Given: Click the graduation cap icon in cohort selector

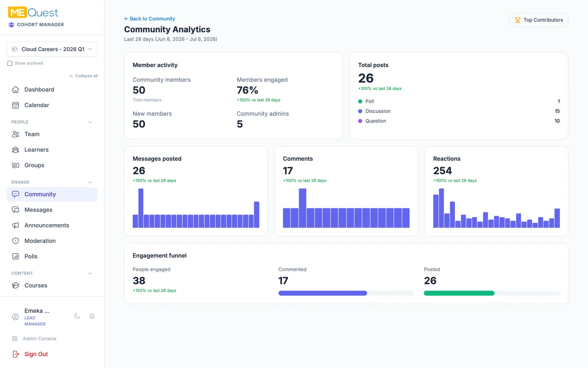Looking at the screenshot, I should (15, 49).
